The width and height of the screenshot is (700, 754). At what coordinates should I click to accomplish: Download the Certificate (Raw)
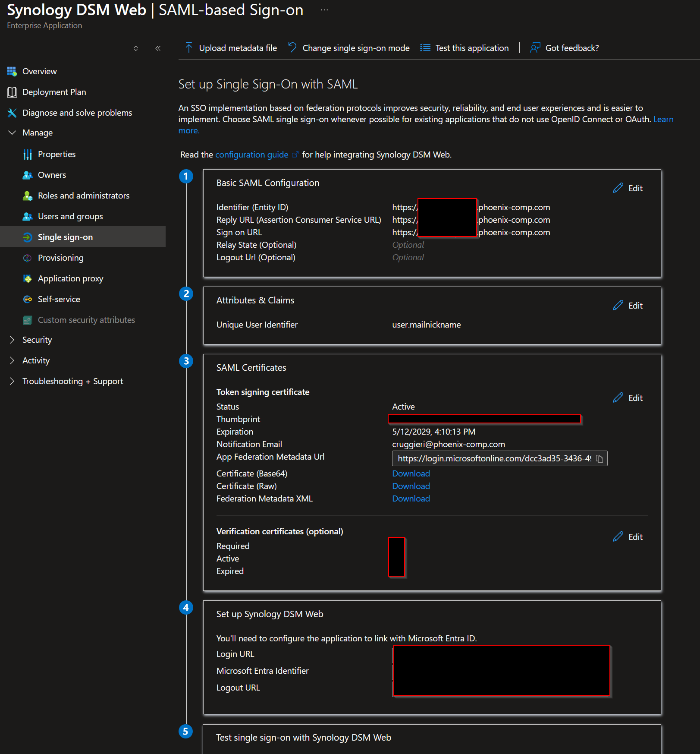click(x=411, y=486)
